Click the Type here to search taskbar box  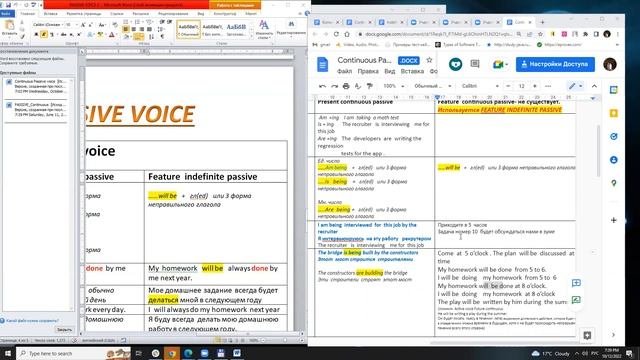click(x=73, y=353)
